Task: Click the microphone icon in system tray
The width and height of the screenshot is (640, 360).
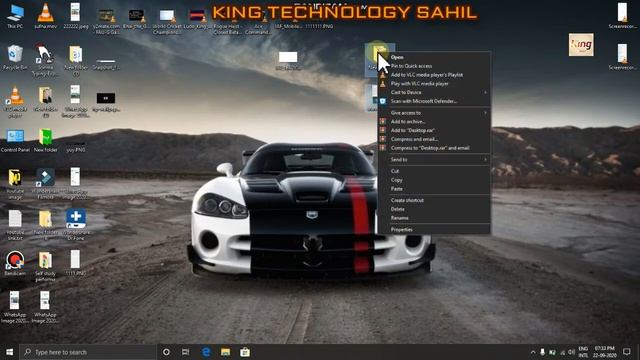Action: (x=542, y=352)
